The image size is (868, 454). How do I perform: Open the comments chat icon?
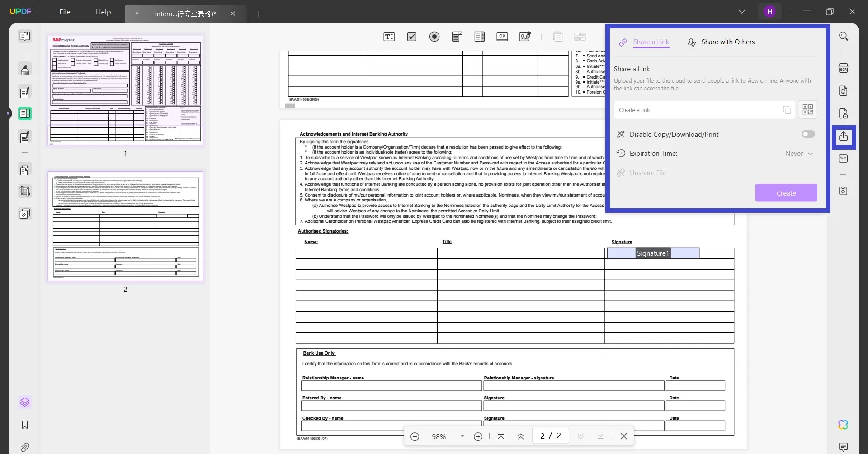coord(844,447)
